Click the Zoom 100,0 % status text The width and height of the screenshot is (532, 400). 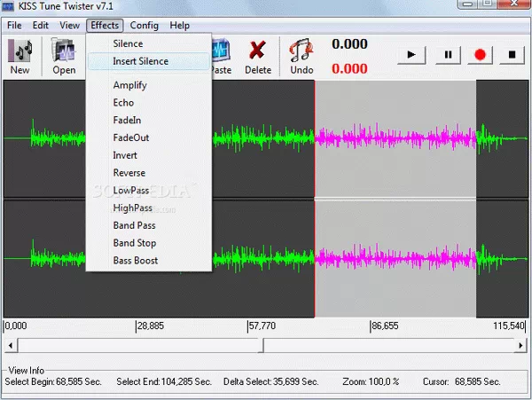(371, 381)
